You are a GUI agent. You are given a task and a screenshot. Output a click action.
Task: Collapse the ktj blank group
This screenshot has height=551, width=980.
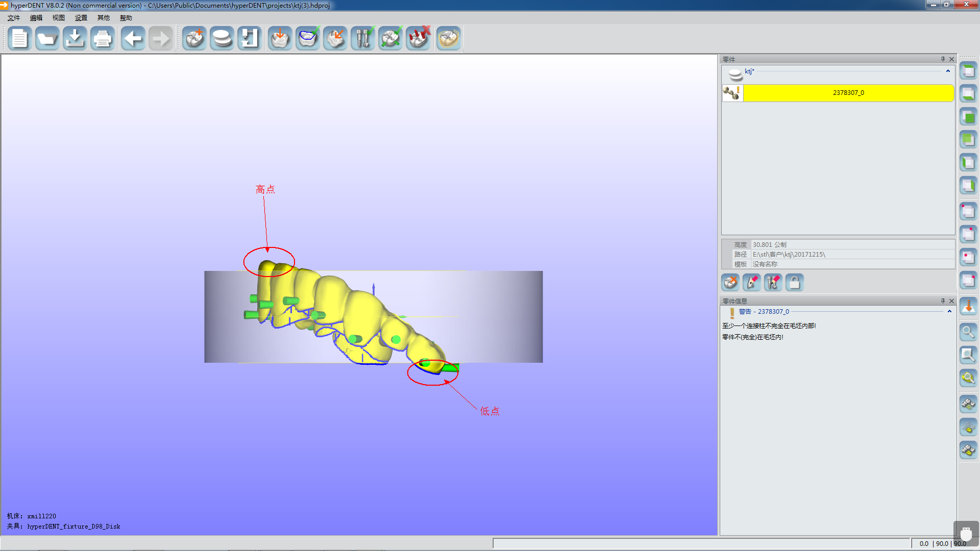948,71
